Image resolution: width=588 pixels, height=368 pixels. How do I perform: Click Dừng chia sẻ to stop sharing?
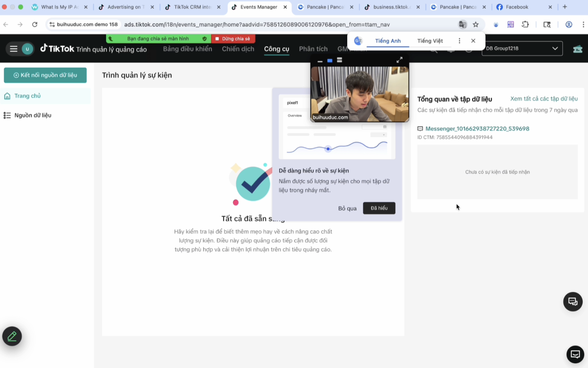(x=233, y=39)
